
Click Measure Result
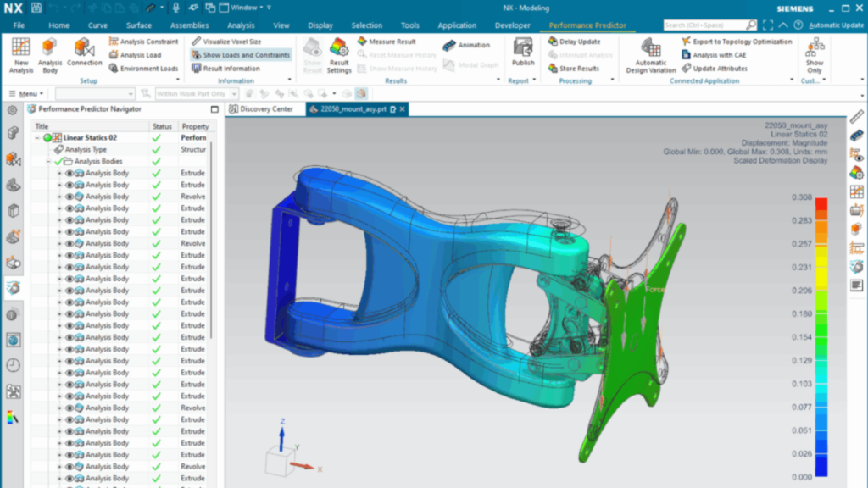387,42
